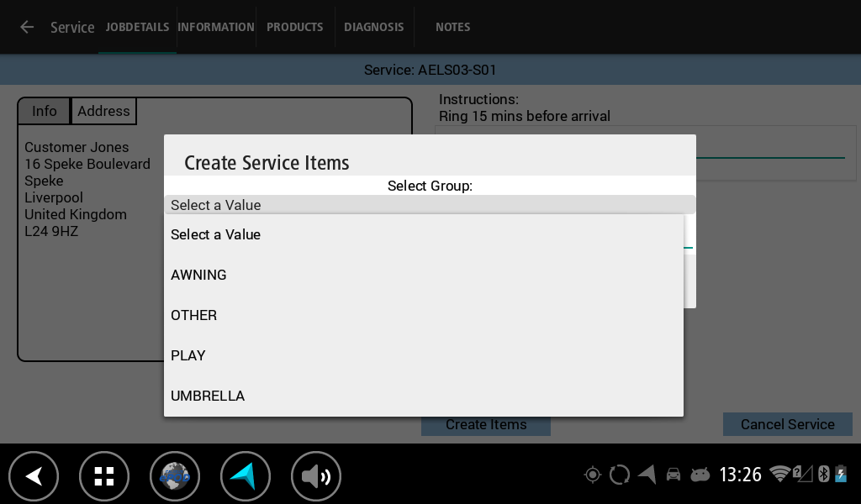Go back using the top-left arrow
861x504 pixels.
pyautogui.click(x=26, y=27)
